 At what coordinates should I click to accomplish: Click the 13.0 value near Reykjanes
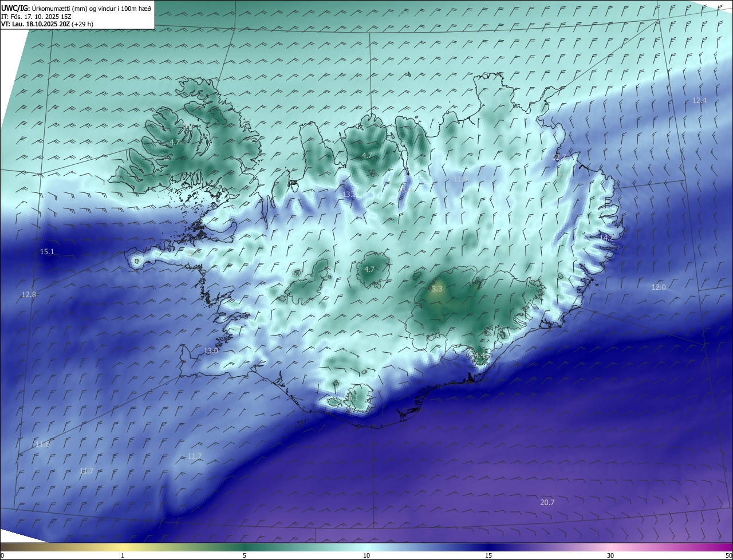pyautogui.click(x=211, y=350)
